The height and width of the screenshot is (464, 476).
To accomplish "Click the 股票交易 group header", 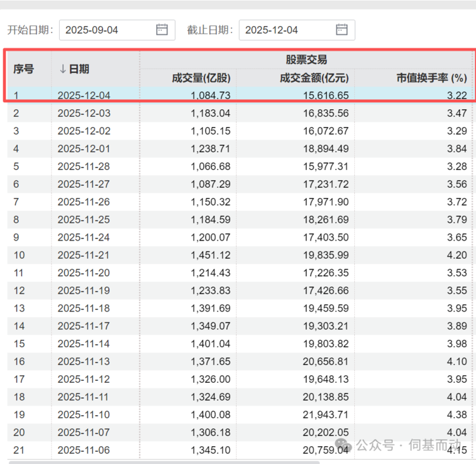I will pos(307,60).
